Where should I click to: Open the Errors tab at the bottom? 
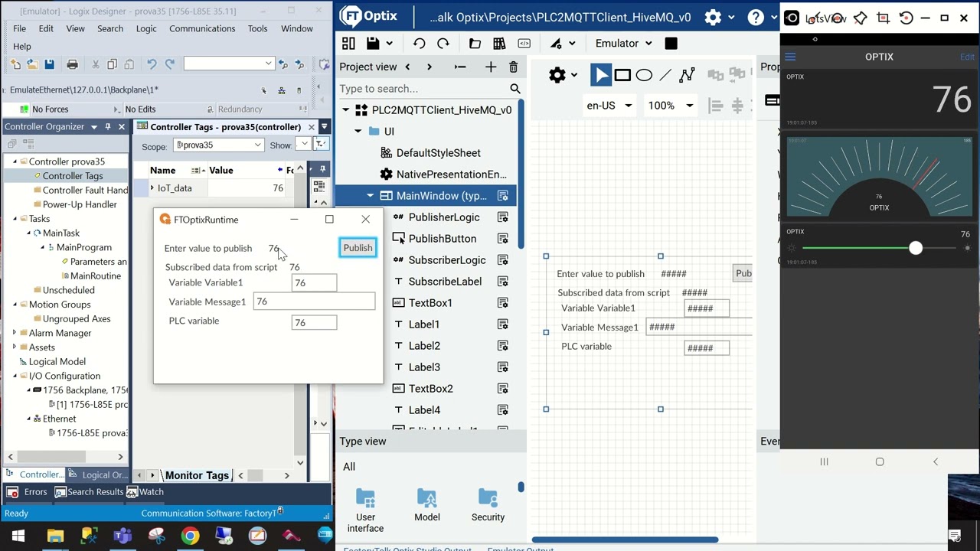(28, 492)
